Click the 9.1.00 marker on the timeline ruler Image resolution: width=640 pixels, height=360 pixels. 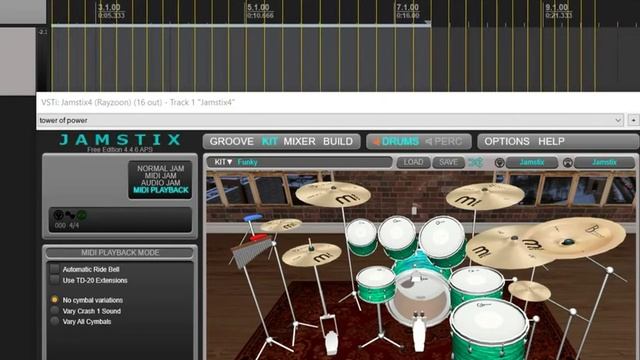click(x=557, y=7)
